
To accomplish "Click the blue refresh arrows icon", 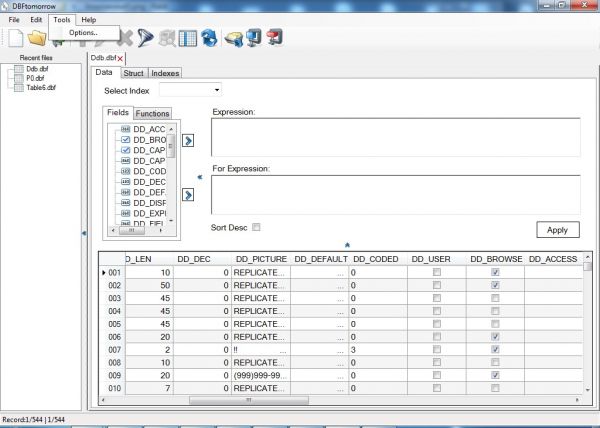I will click(x=209, y=39).
